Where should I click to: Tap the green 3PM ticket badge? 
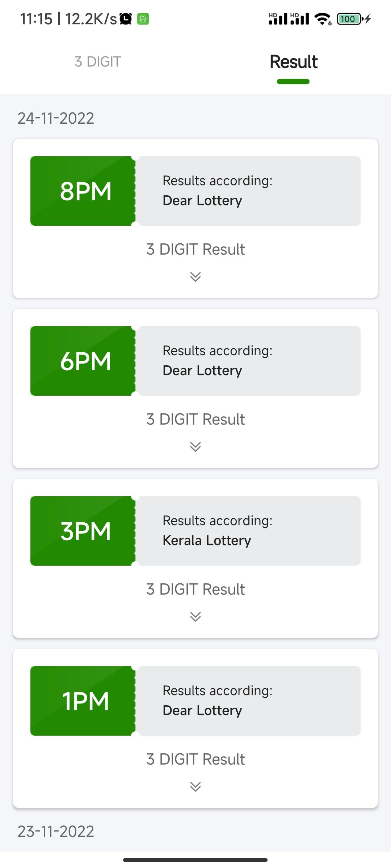pos(83,531)
